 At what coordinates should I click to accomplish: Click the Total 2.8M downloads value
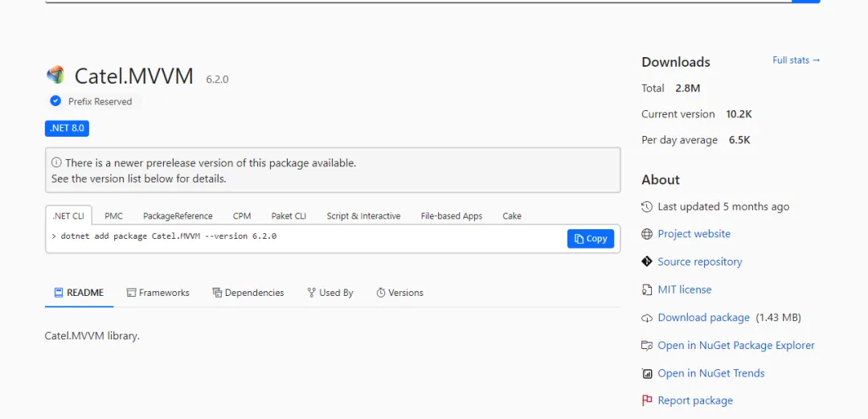(x=687, y=88)
